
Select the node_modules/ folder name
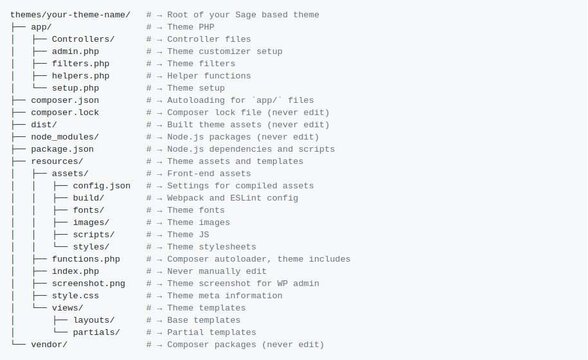click(x=65, y=137)
